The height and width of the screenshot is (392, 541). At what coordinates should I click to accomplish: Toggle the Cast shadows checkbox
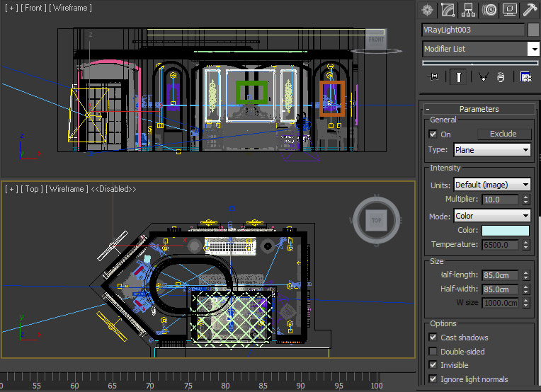coord(433,338)
